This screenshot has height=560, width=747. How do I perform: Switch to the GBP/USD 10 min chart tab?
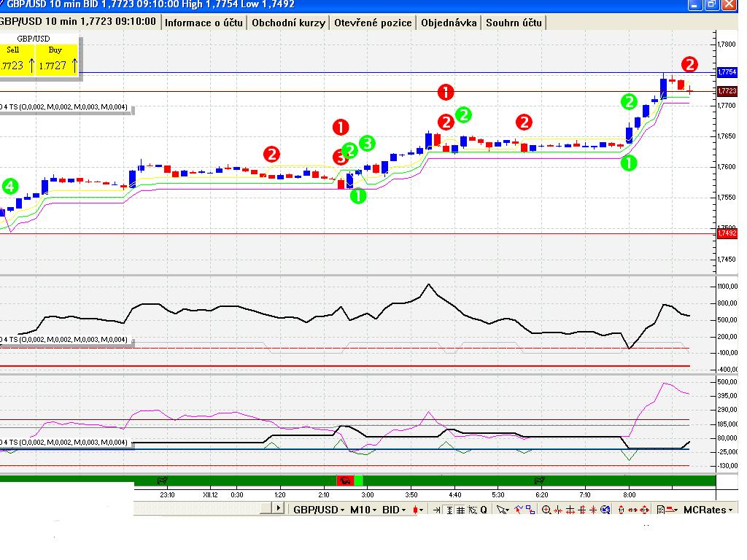pyautogui.click(x=77, y=21)
